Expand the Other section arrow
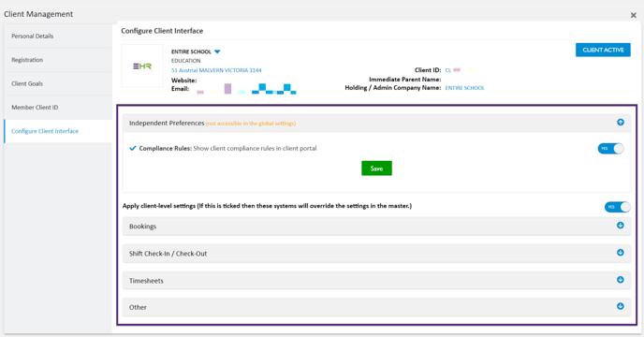Viewport: 644px width, 337px height. pos(621,307)
